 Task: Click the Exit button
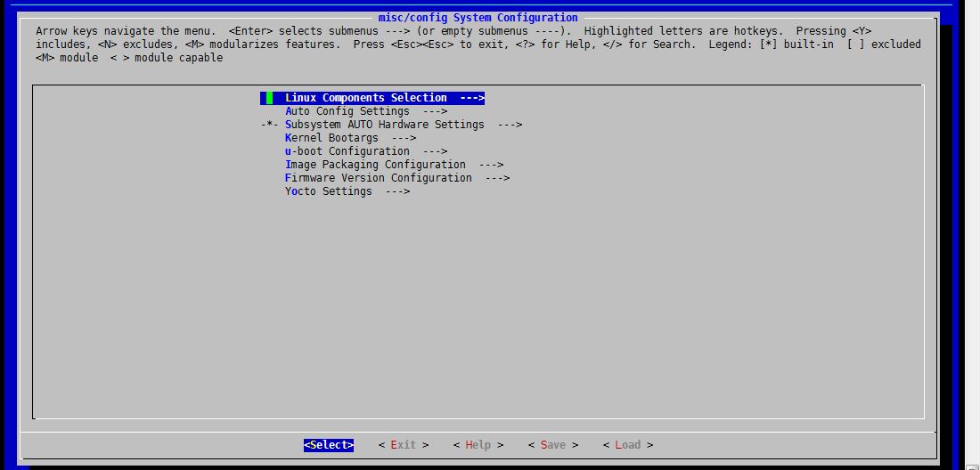404,445
